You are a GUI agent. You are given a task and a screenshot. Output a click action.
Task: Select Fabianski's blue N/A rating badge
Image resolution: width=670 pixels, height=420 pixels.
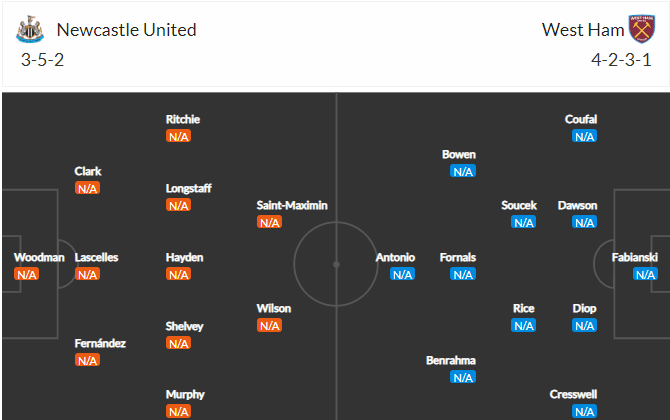pos(645,274)
